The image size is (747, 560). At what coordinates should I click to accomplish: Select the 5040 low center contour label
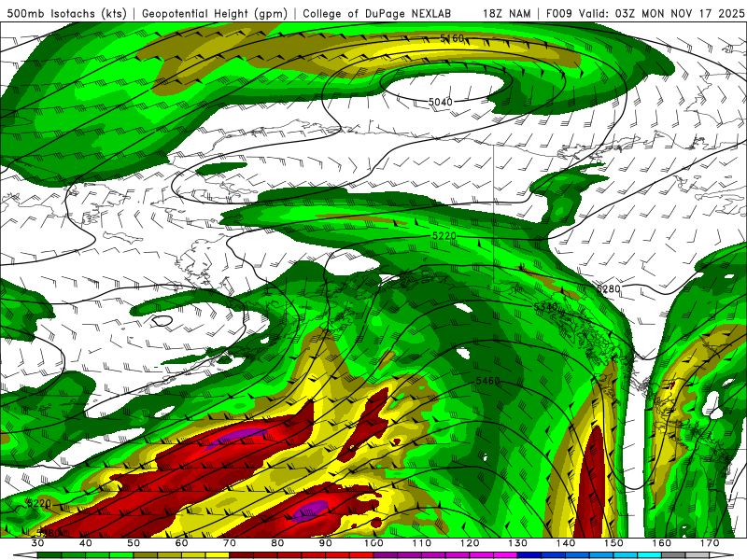click(440, 102)
